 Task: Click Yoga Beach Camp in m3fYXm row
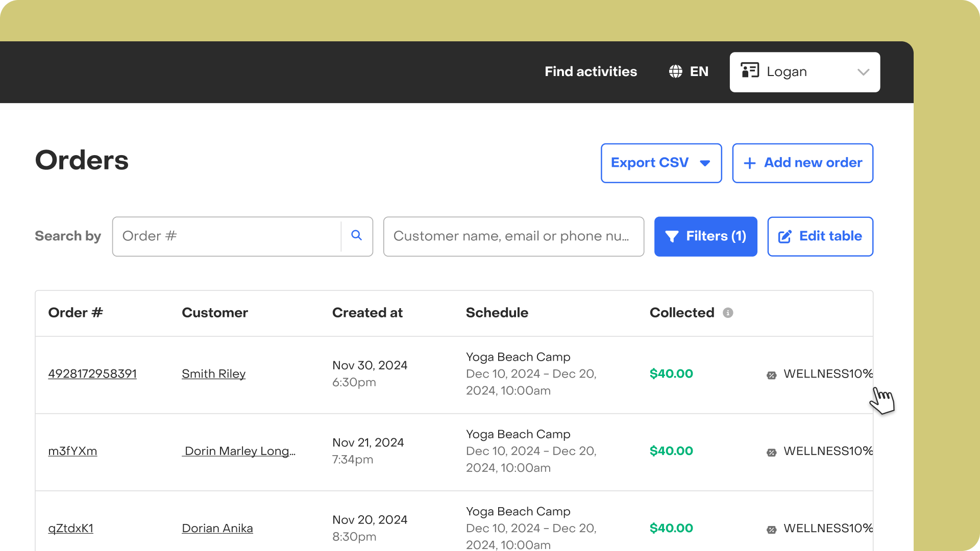point(518,434)
